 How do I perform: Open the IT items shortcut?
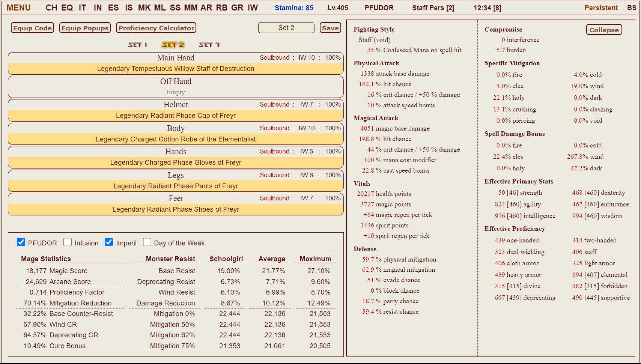coord(83,8)
